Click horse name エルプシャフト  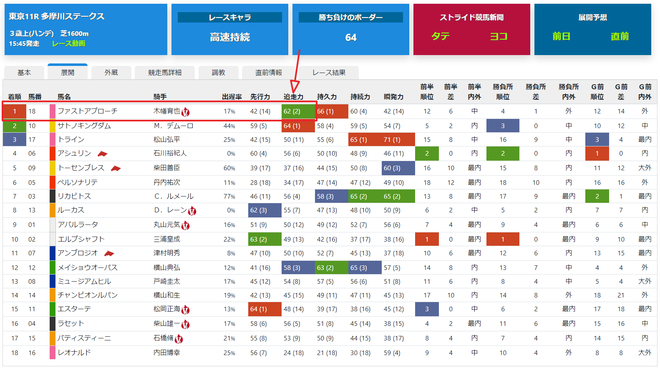coord(81,239)
